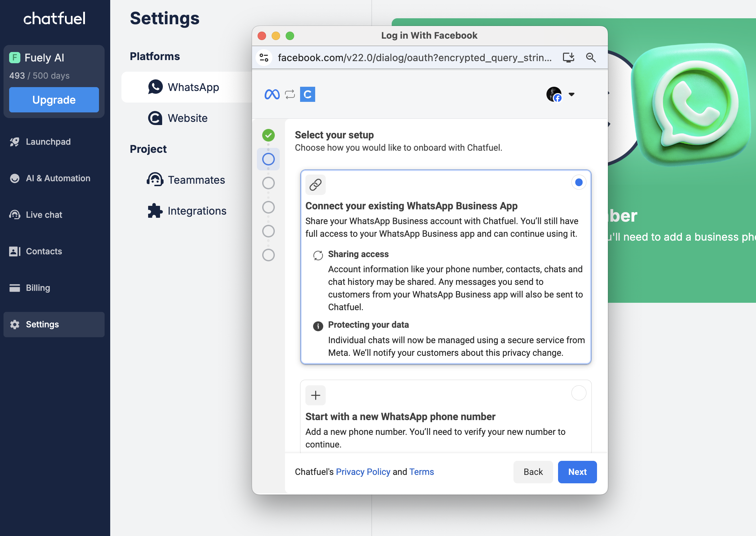This screenshot has height=536, width=756.
Task: Click the plus icon on new number card
Action: point(316,395)
